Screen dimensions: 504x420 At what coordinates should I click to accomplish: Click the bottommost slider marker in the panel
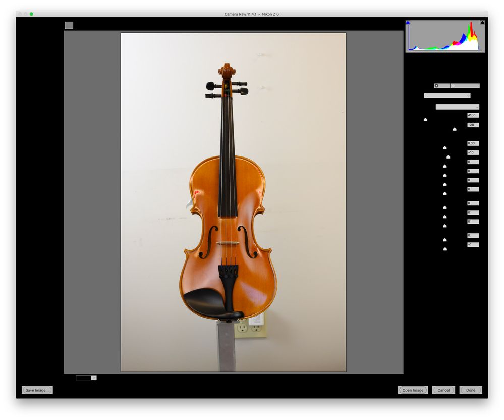(x=445, y=248)
